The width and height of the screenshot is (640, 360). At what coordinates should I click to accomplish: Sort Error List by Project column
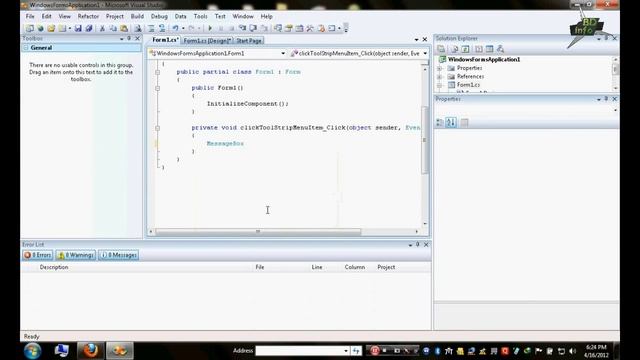tap(386, 267)
